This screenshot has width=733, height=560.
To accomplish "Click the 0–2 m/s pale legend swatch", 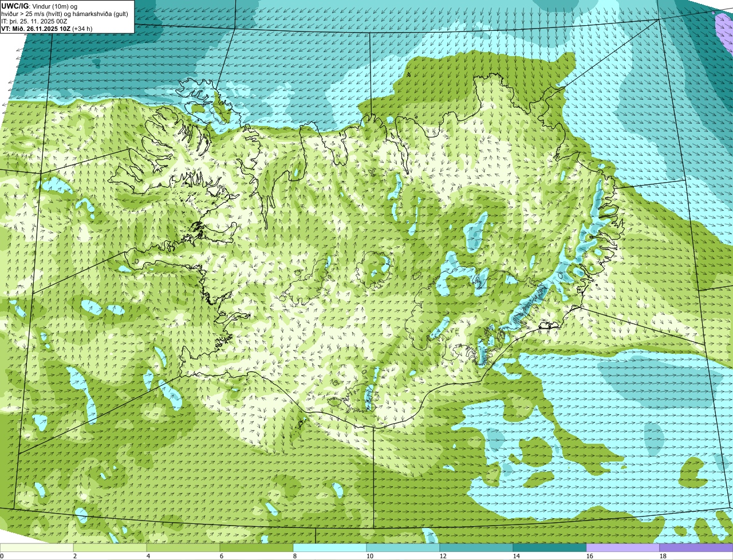I will [x=37, y=548].
